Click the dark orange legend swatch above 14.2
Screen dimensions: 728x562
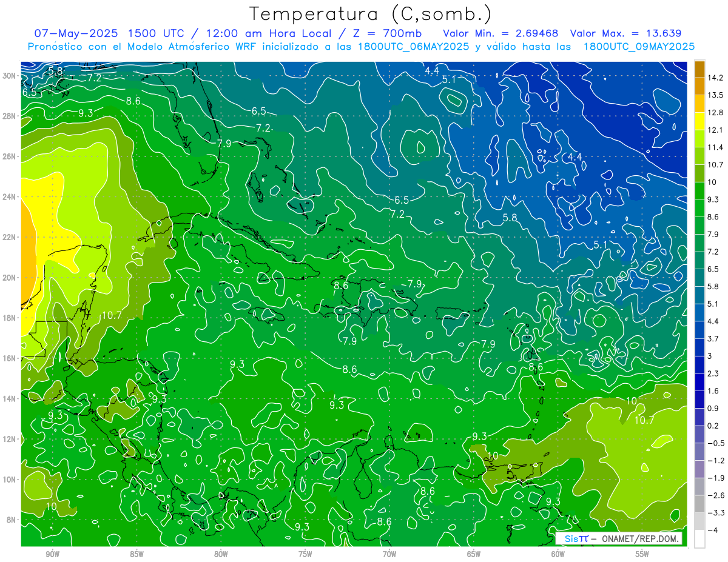699,69
